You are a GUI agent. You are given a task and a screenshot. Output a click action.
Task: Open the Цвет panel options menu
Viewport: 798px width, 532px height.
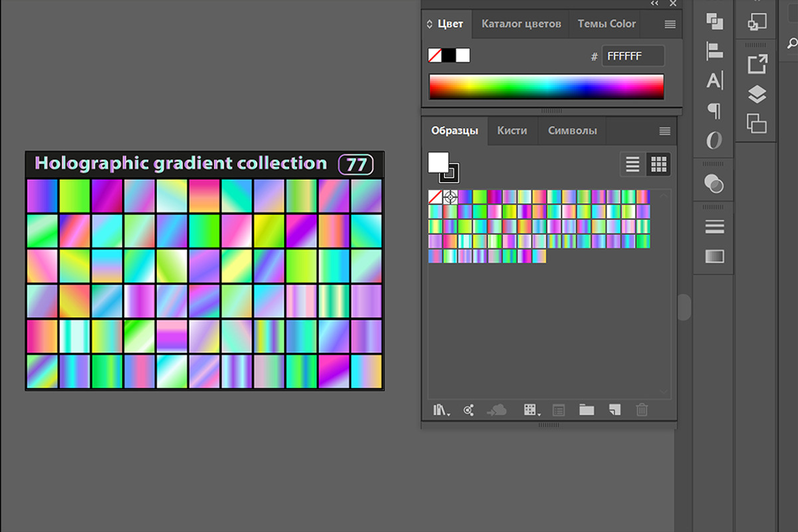670,25
